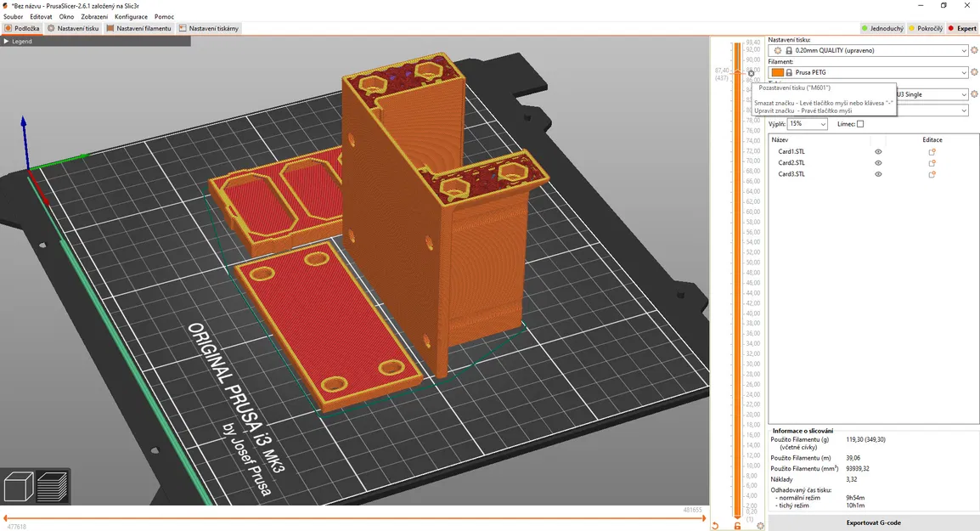The width and height of the screenshot is (980, 531).
Task: Open the Zobrazení menu
Action: (x=93, y=17)
